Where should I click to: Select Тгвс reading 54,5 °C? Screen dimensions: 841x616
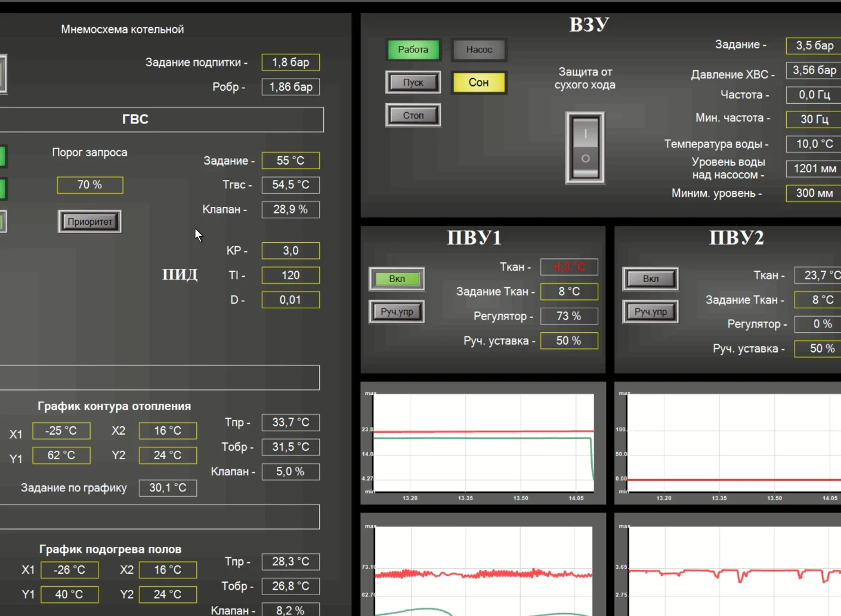tap(290, 185)
